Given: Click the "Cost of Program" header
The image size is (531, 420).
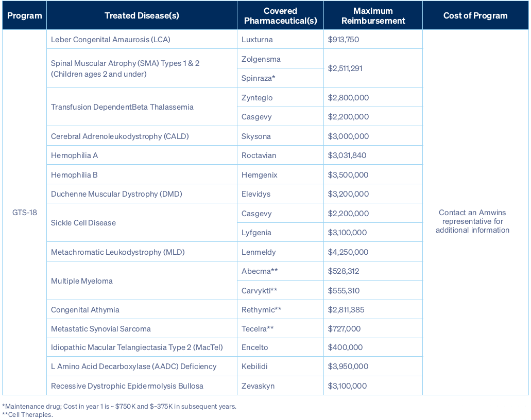Looking at the screenshot, I should [475, 15].
